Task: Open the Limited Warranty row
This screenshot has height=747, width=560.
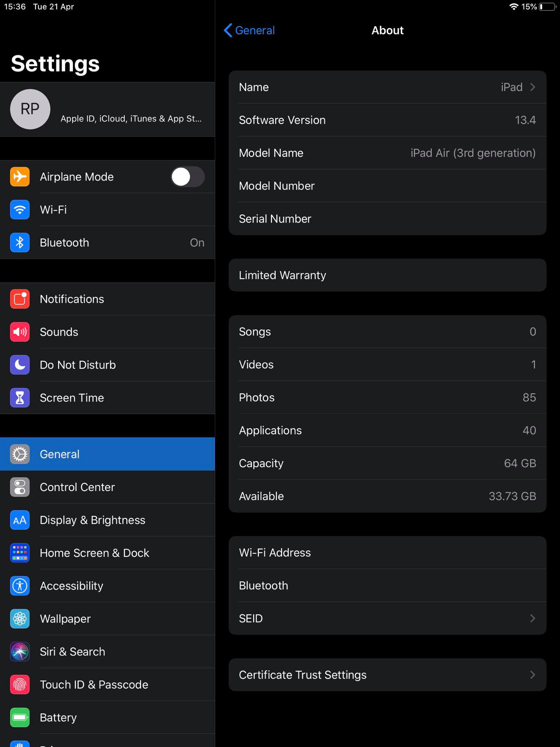Action: pos(387,275)
